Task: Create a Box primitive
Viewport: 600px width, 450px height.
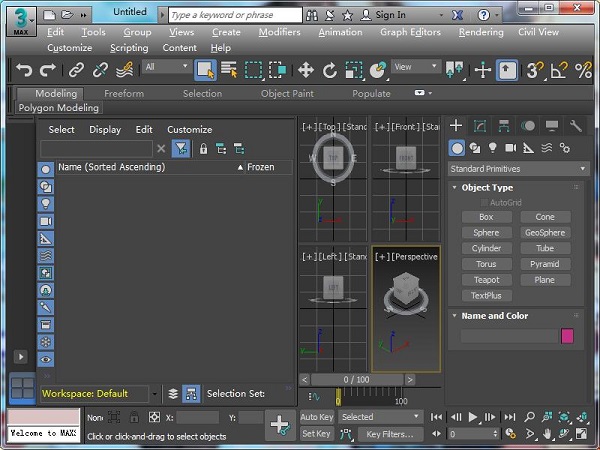Action: click(486, 217)
